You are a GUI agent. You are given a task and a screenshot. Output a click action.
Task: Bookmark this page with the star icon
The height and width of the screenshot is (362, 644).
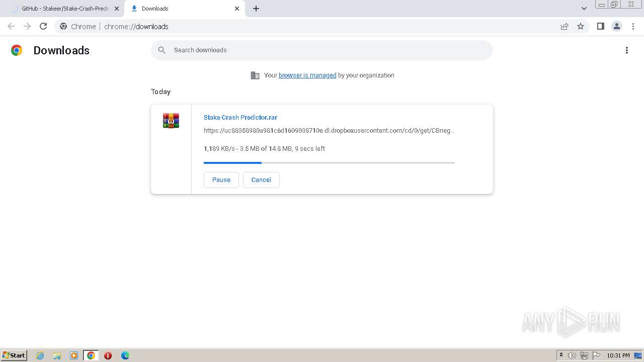coord(581,26)
